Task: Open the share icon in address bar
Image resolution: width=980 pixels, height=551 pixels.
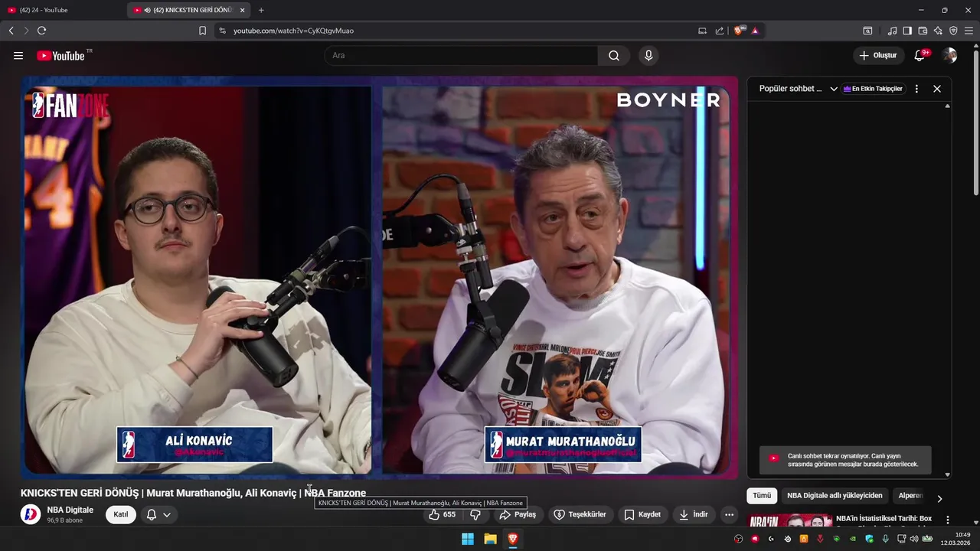Action: [x=720, y=31]
